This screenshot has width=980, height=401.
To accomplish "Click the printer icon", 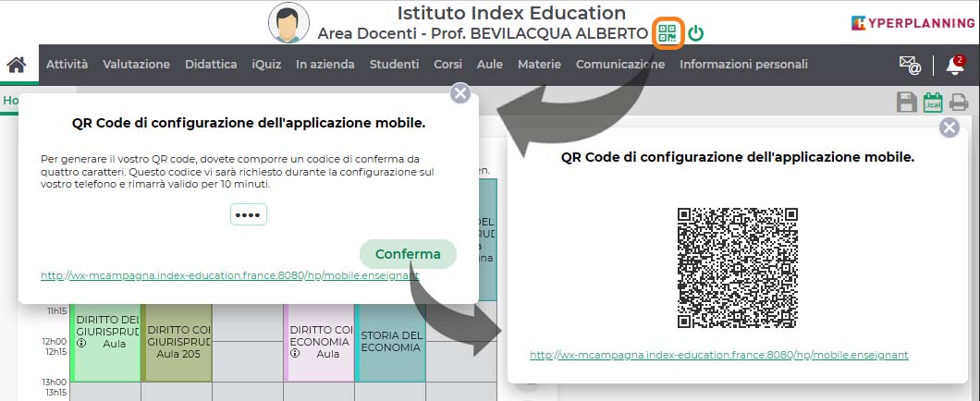I will click(x=959, y=102).
